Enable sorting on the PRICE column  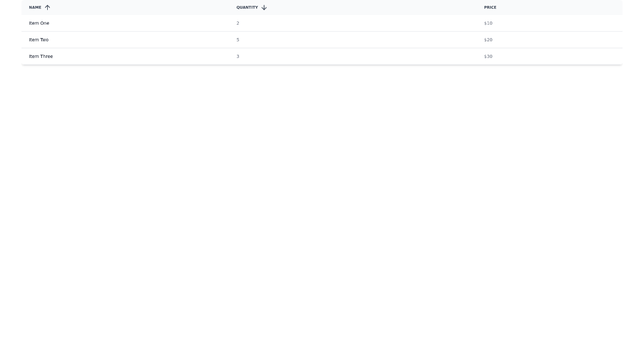pyautogui.click(x=490, y=8)
